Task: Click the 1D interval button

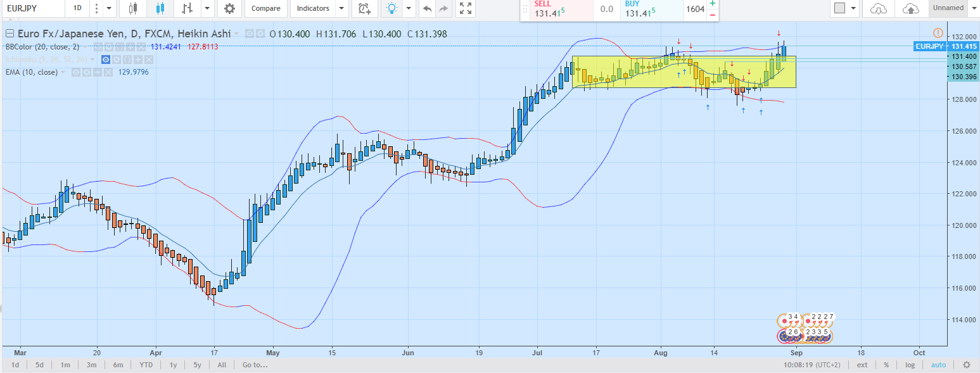Action: click(x=78, y=8)
